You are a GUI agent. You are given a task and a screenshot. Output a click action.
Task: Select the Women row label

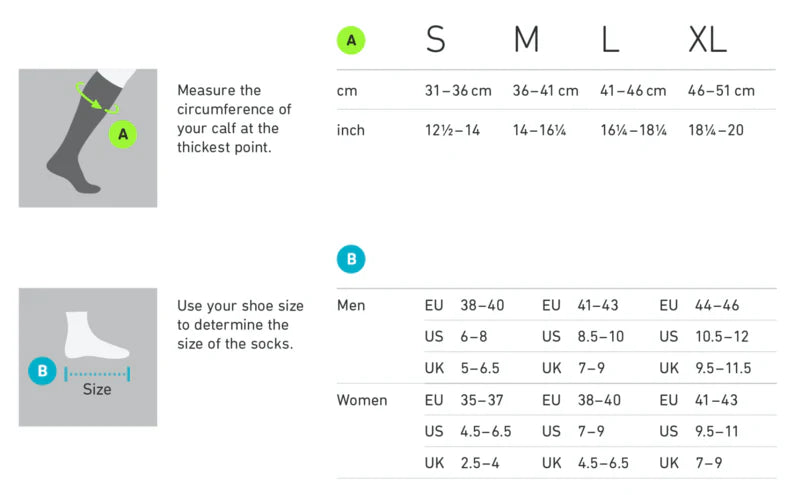[362, 400]
